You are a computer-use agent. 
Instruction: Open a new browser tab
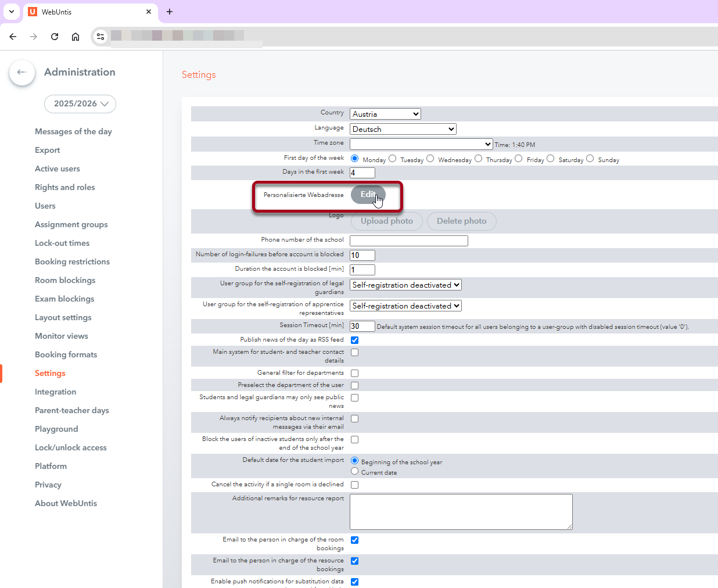170,12
